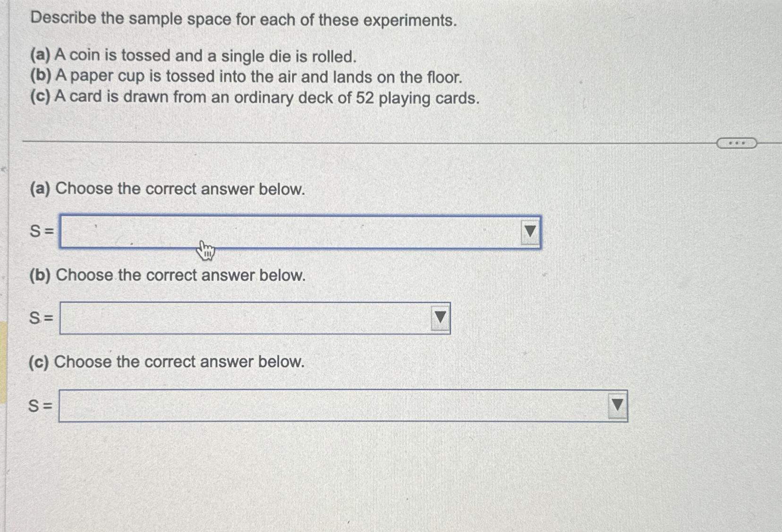Click the question text about the coin toss experiment
This screenshot has height=532, width=782.
[192, 56]
